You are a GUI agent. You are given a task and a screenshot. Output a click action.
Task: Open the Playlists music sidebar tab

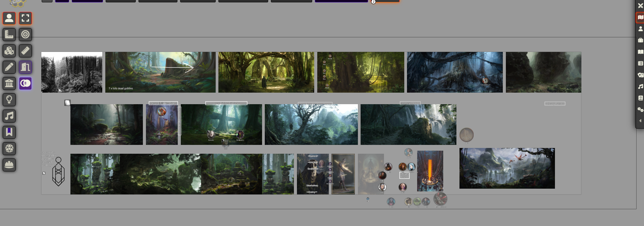coord(640,87)
